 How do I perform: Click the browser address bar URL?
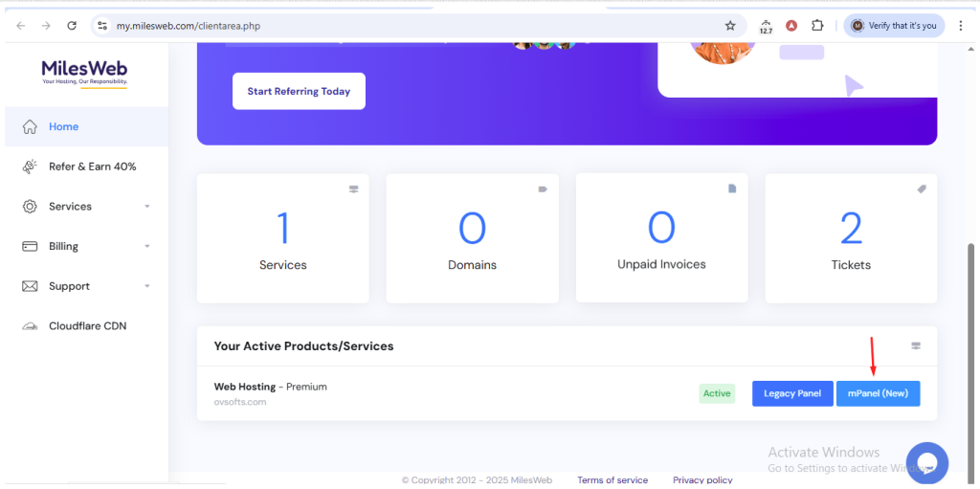pyautogui.click(x=383, y=26)
